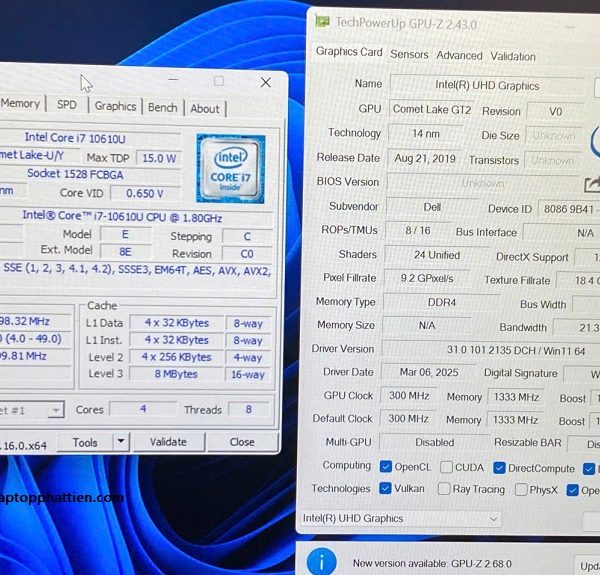The height and width of the screenshot is (575, 600).
Task: Click the Close button at CPU-Z bottom
Action: [241, 441]
